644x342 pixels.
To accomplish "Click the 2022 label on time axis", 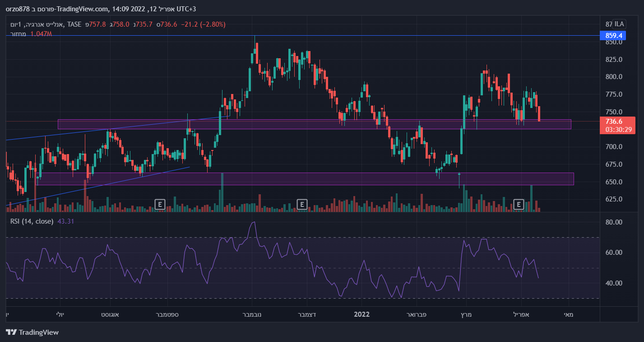I will coord(361,314).
